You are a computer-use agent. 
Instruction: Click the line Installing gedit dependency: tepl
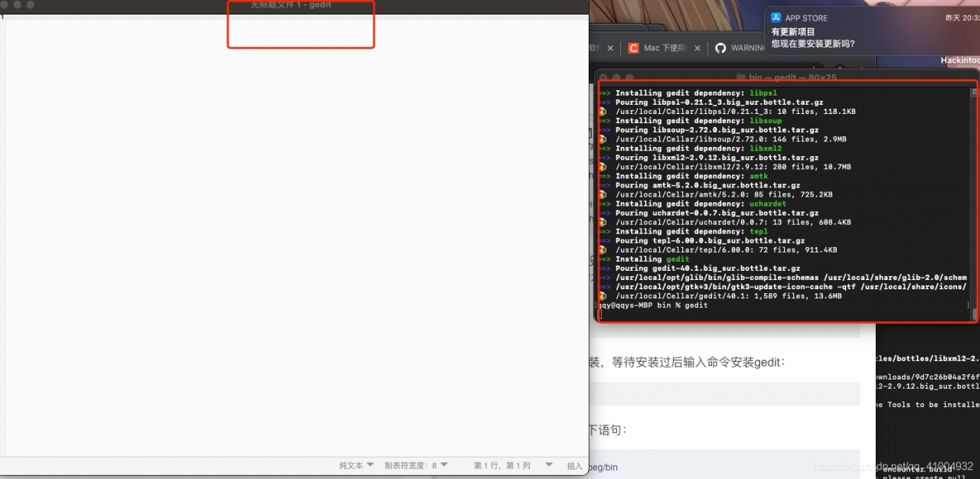(684, 231)
